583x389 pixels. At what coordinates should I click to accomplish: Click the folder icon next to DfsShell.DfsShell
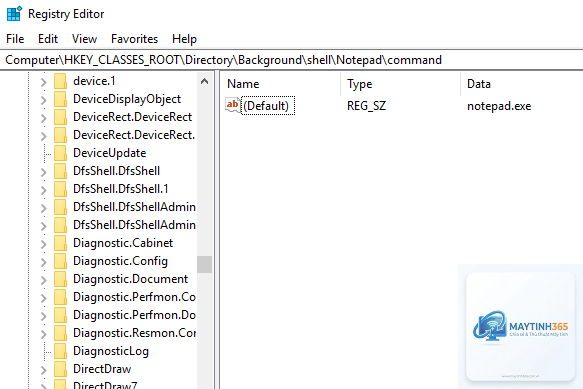tap(60, 171)
